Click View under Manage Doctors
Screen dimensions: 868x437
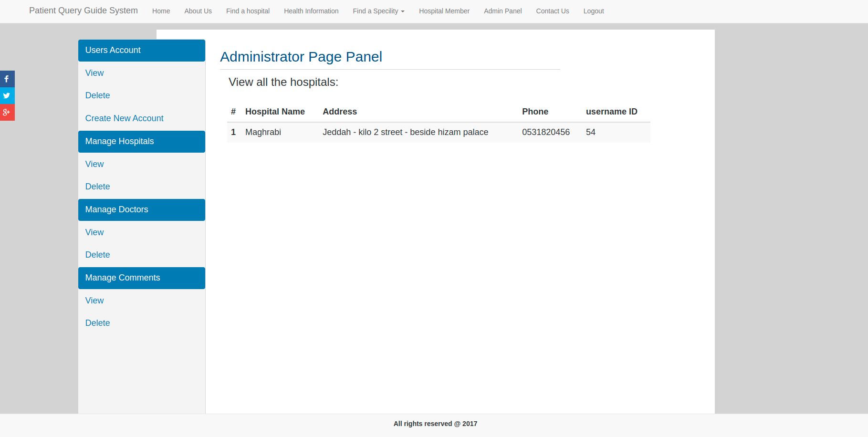pyautogui.click(x=94, y=232)
